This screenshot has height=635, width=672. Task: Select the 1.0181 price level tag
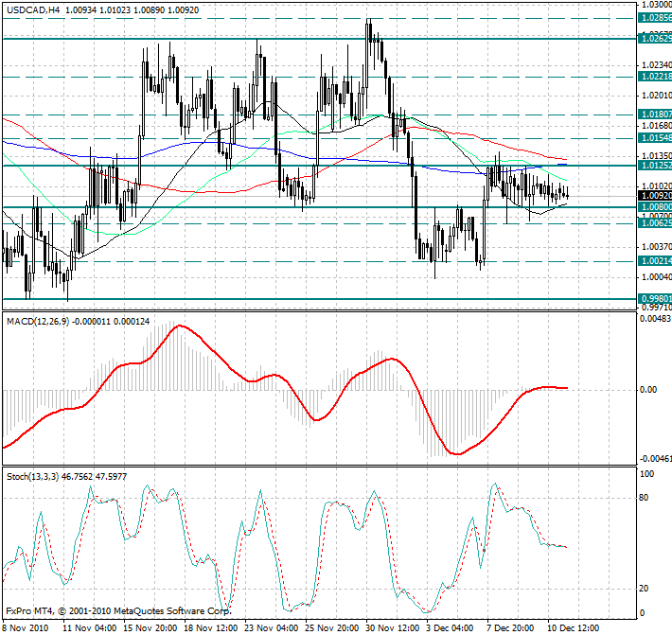point(655,114)
